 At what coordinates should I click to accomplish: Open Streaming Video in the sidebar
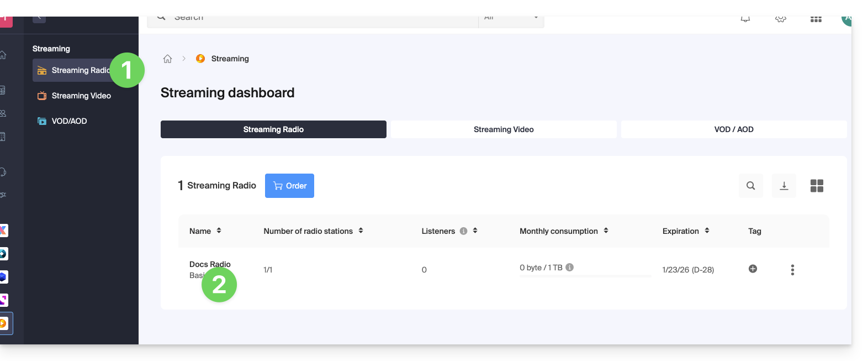[x=81, y=96]
